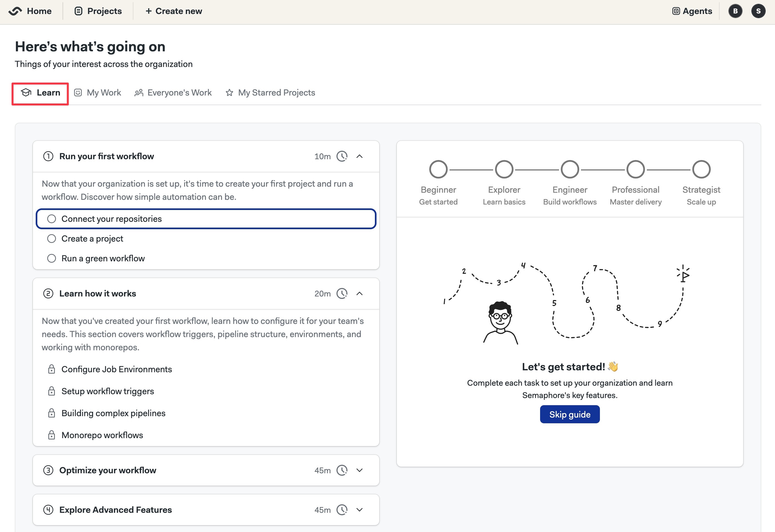Select the Learn graduation cap icon
This screenshot has width=775, height=532.
click(26, 93)
